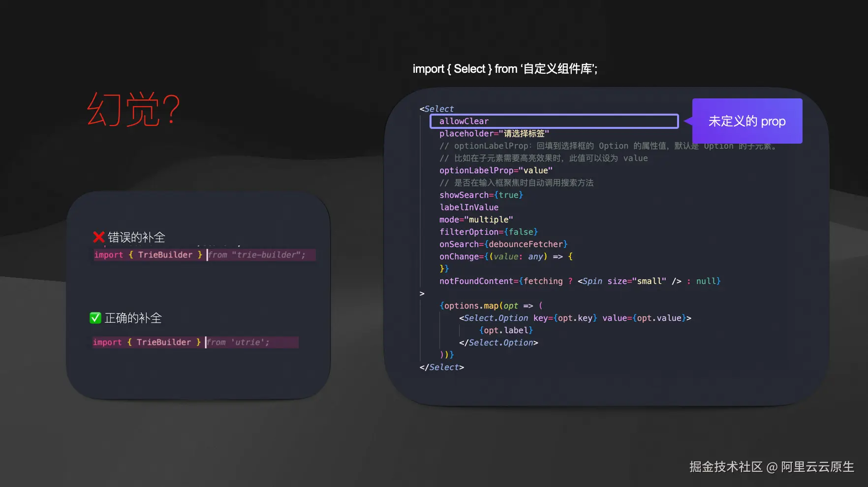
Task: Click the red cross icon beside 错误的补全
Action: [x=98, y=237]
